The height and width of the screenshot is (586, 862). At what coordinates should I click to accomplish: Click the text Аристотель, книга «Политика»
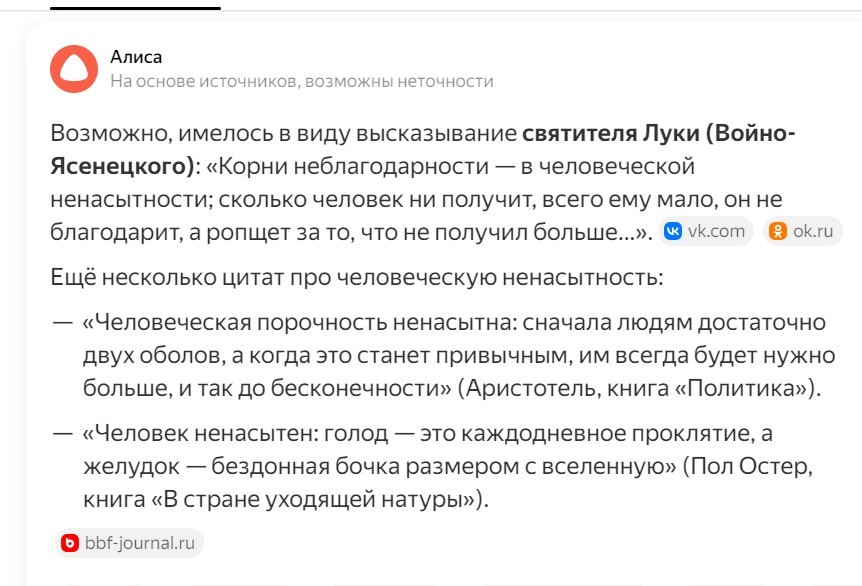638,388
